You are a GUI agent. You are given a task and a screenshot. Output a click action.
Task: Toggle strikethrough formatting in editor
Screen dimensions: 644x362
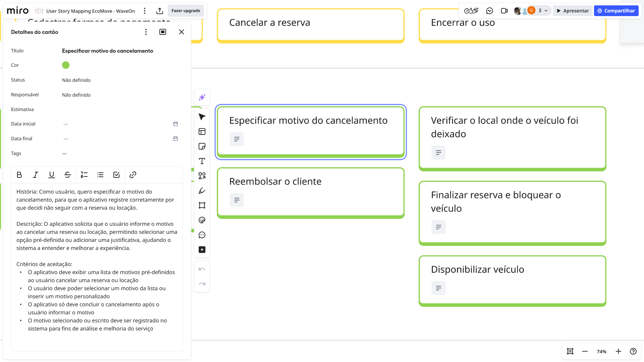[x=67, y=175]
